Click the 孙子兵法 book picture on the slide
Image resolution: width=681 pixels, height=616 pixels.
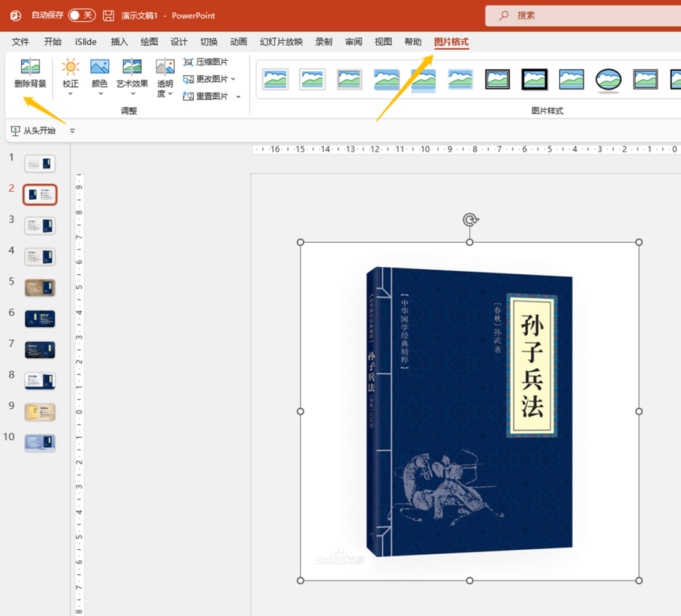[470, 411]
